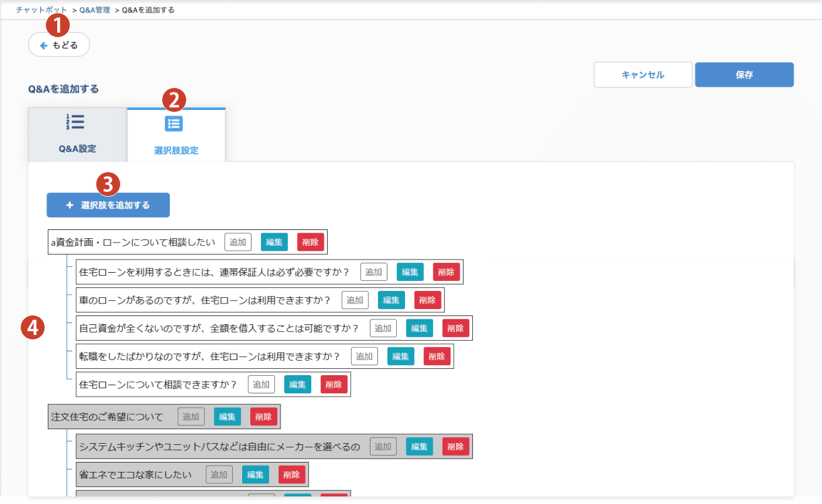Switch to the Q&A設定 tab
Viewport: 822px width, 504px height.
[x=77, y=135]
